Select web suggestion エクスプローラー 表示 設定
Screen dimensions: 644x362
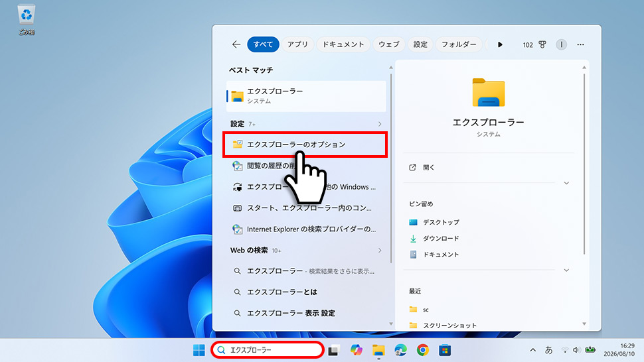(x=306, y=313)
